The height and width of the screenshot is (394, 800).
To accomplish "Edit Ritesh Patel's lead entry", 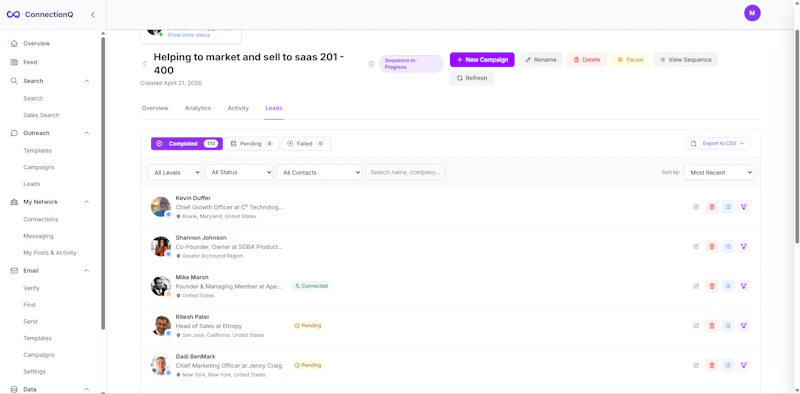I will (696, 326).
